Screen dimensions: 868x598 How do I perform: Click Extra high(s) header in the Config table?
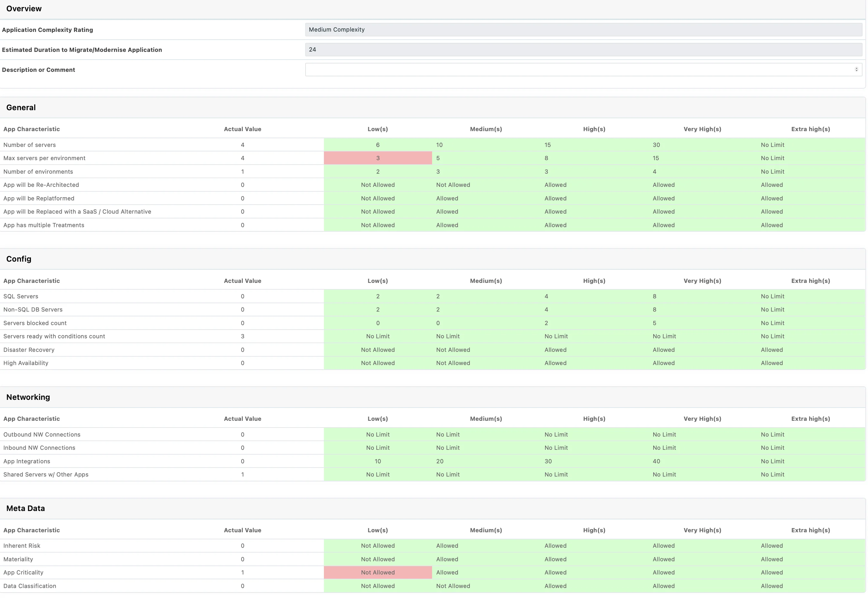[810, 281]
